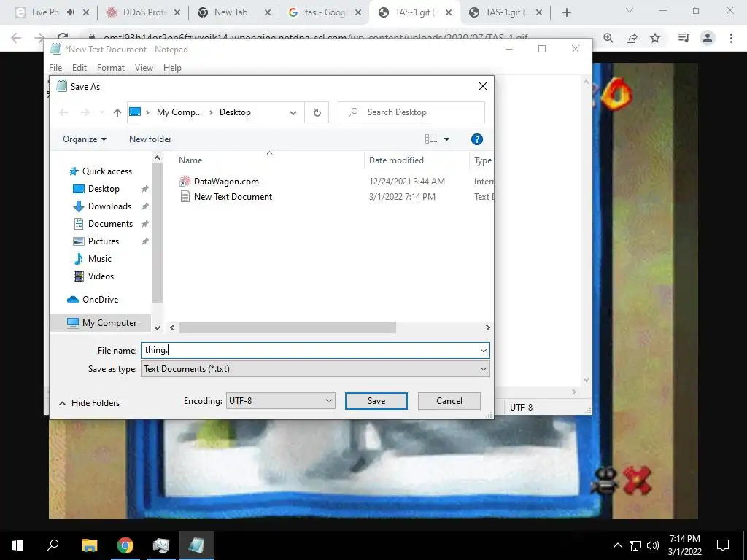The height and width of the screenshot is (560, 747).
Task: Change view layout icon in Save As
Action: coord(430,139)
